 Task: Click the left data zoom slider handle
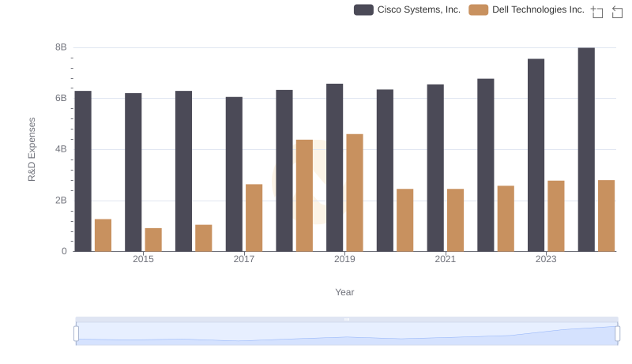[x=76, y=333]
